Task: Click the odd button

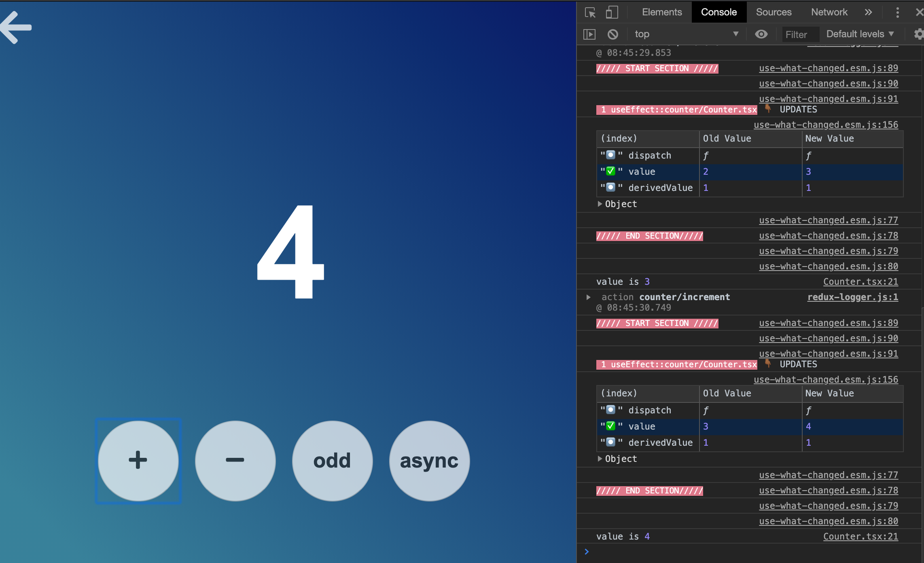Action: click(332, 461)
